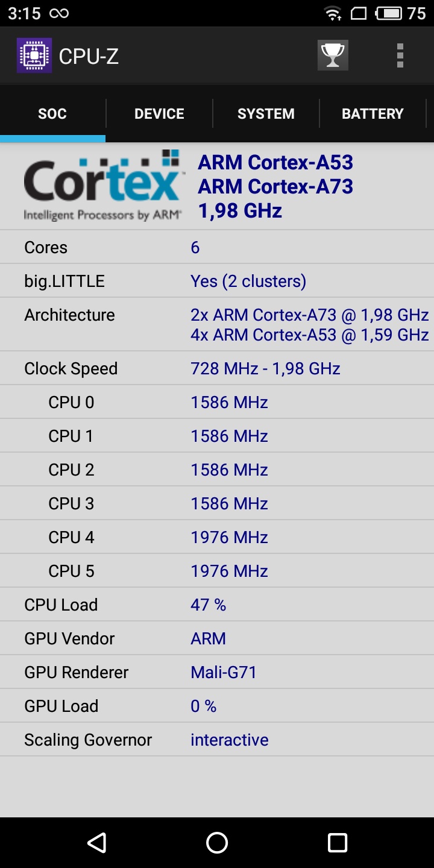434x868 pixels.
Task: Open the SYSTEM tab
Action: [x=266, y=114]
